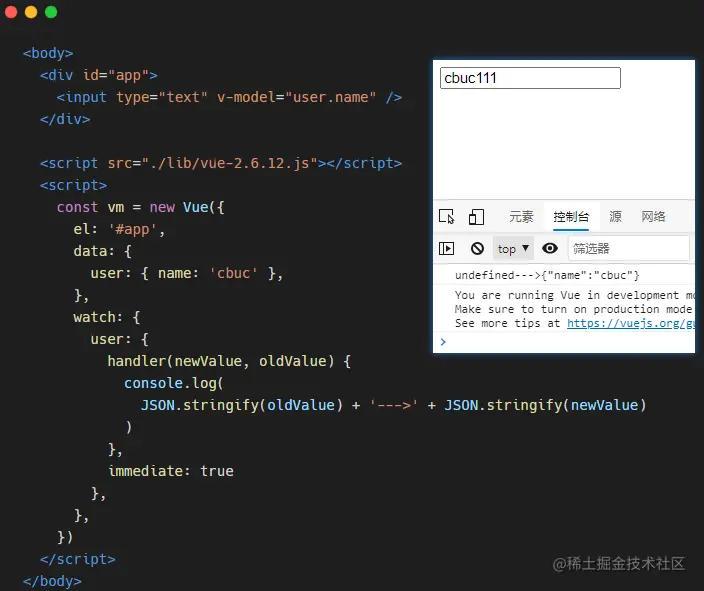Click the closing </script> tag line

tap(78, 559)
